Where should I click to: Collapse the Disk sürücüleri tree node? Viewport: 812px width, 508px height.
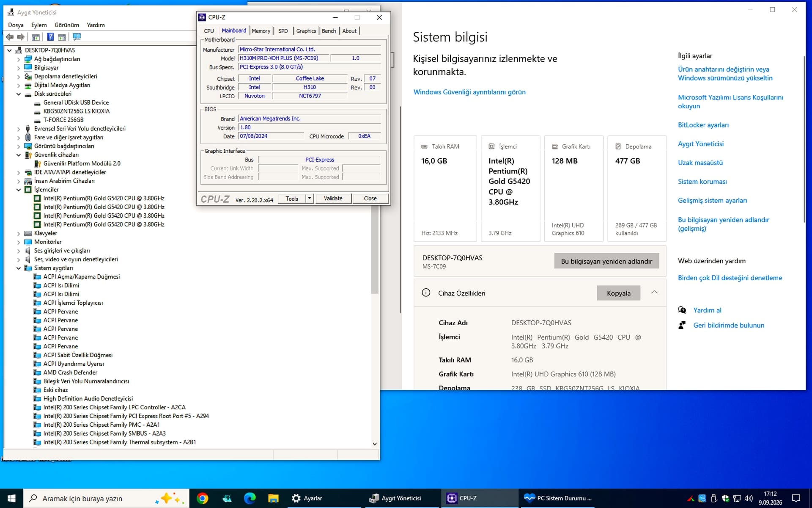[x=19, y=94]
